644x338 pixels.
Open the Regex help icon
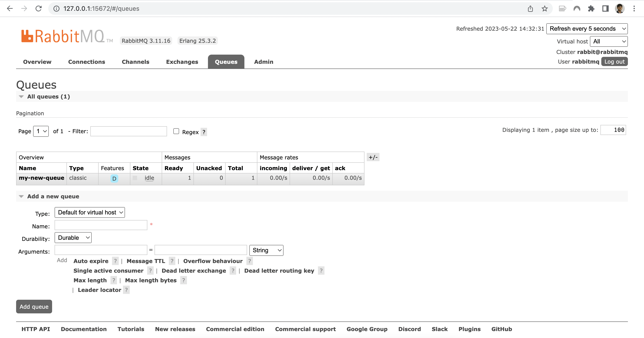point(204,132)
